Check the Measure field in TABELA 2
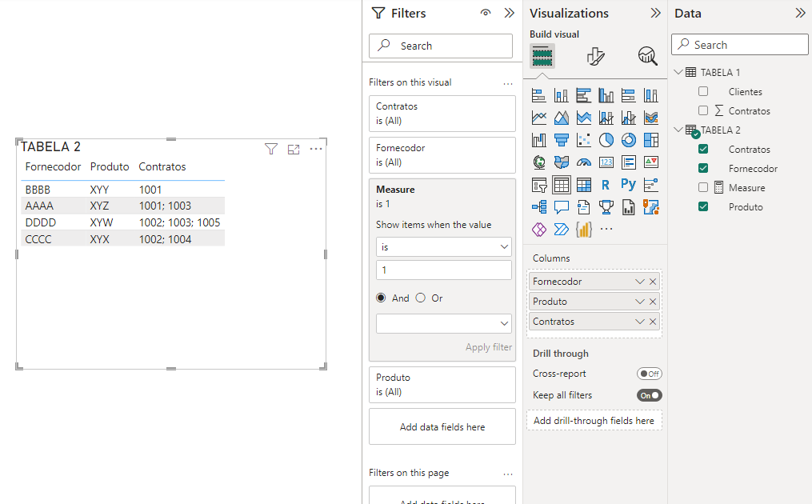The height and width of the screenshot is (504, 812). pyautogui.click(x=703, y=187)
